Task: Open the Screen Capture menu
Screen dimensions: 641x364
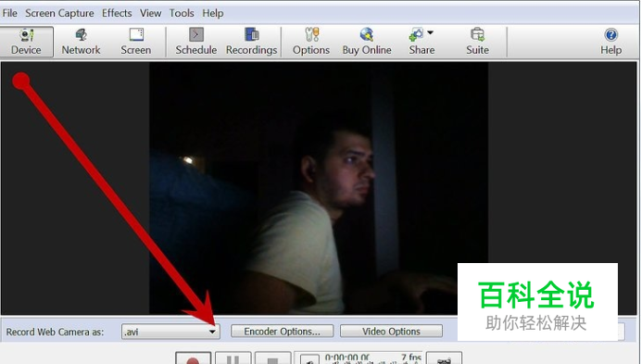Action: (x=59, y=13)
